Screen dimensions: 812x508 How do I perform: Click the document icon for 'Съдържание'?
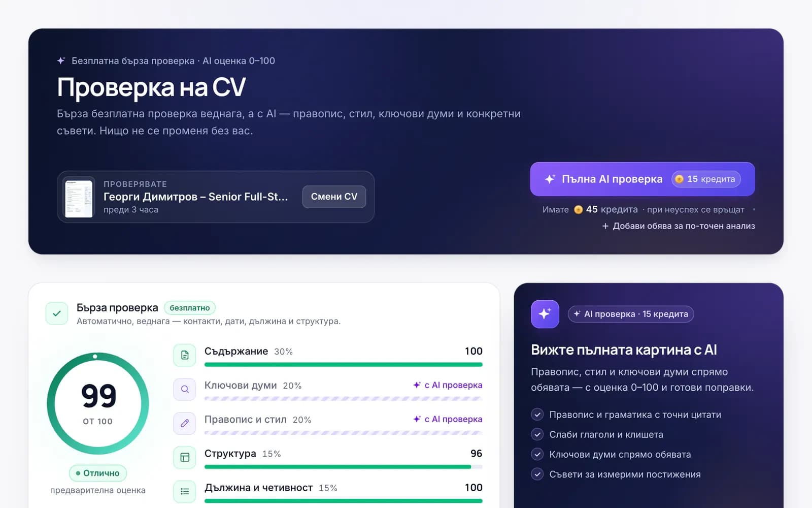185,355
